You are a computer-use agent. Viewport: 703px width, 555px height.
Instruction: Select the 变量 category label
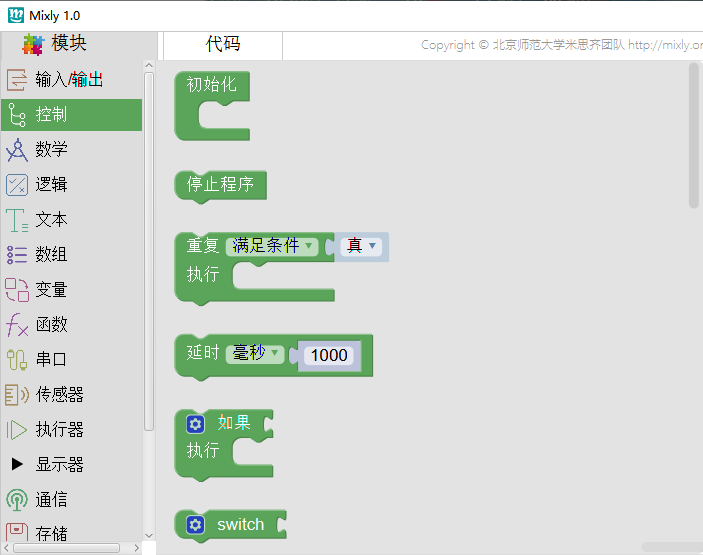(52, 290)
